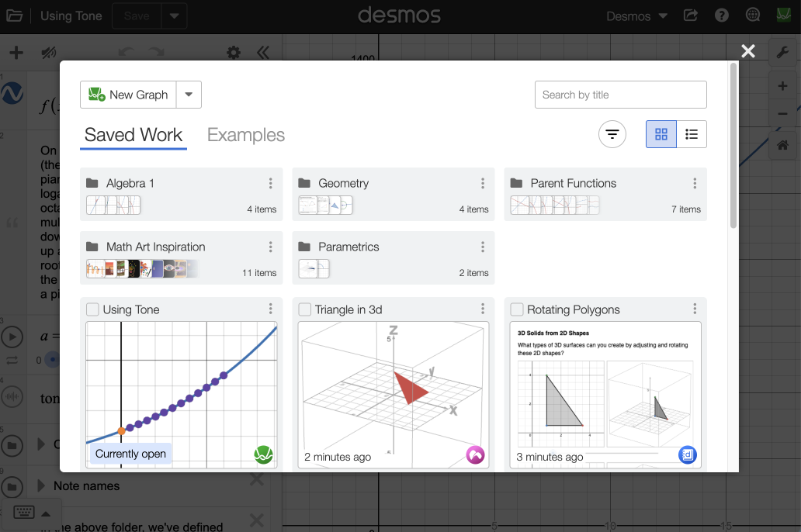
Task: Click the Using Tone graph title
Action: [131, 309]
